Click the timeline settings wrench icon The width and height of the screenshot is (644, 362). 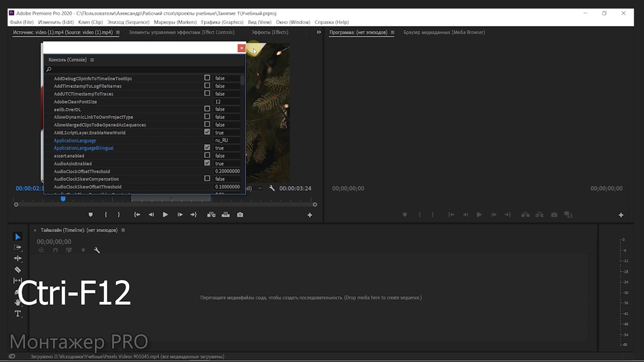click(97, 250)
